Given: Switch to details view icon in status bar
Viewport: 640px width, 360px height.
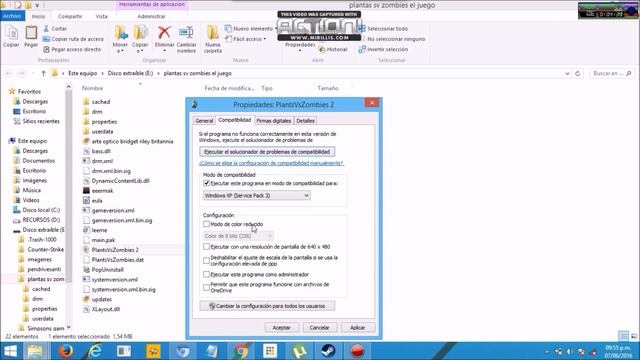Looking at the screenshot, I should [x=623, y=336].
